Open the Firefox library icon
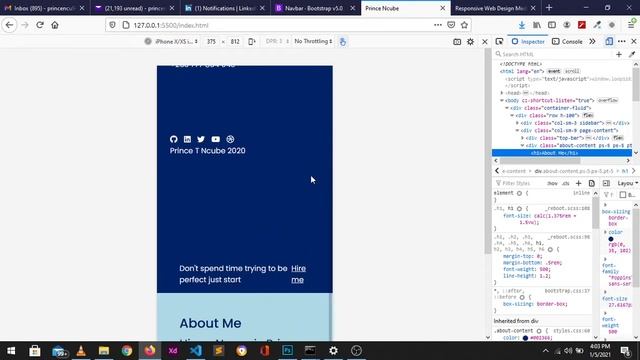This screenshot has height=360, width=640. tap(537, 25)
